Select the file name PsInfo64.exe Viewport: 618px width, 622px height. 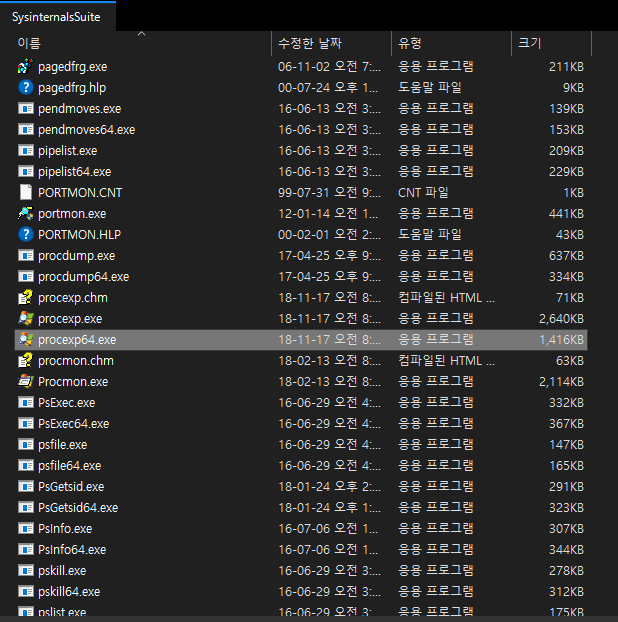click(x=72, y=550)
